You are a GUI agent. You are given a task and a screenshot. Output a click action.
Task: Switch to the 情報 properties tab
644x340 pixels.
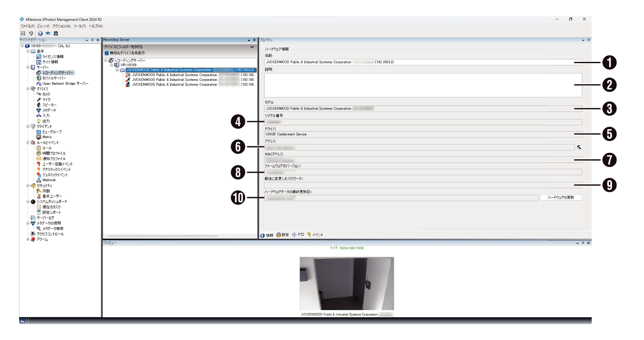[x=267, y=235]
